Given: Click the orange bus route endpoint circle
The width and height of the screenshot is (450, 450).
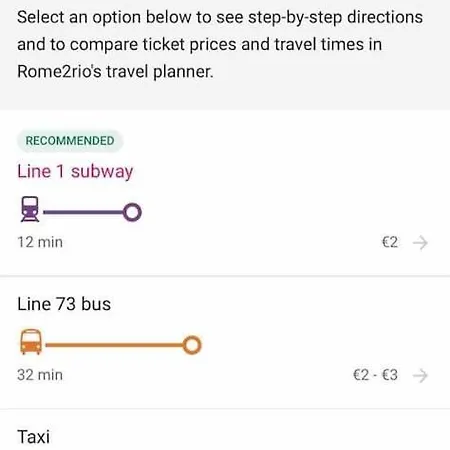Looking at the screenshot, I should pos(192,345).
